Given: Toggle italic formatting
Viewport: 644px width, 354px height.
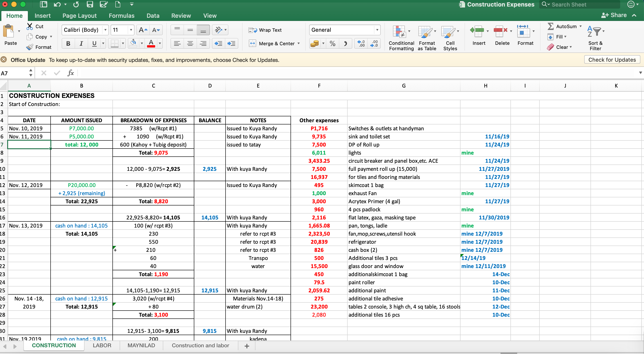Looking at the screenshot, I should point(81,43).
